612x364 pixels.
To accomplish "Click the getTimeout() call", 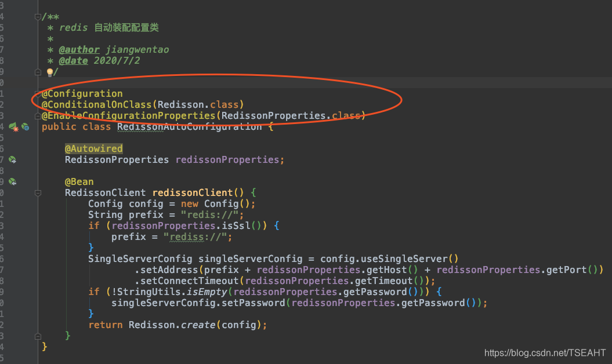I will pyautogui.click(x=389, y=281).
